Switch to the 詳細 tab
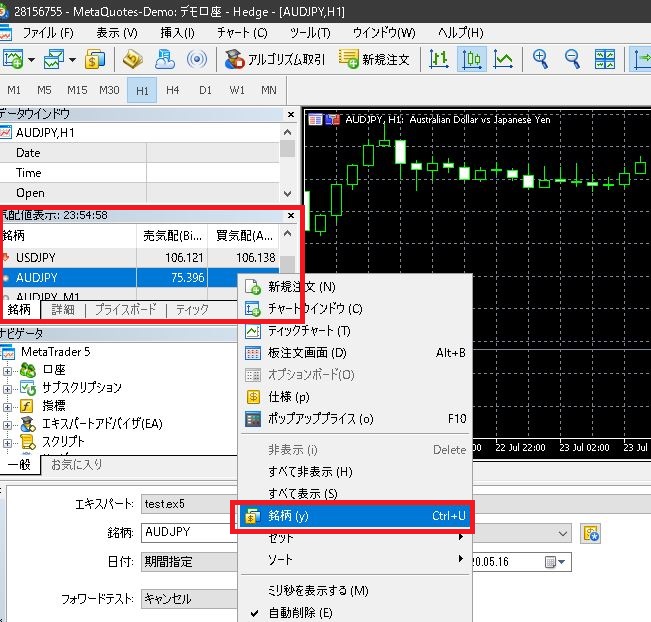651x622 pixels. [x=63, y=309]
